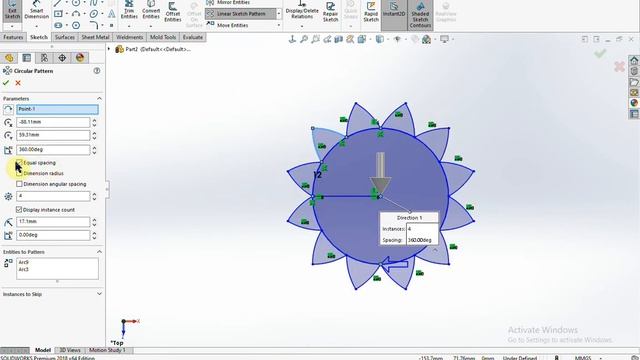Collapse the Parameters section
Viewport: 640px width, 360px height.
99,99
